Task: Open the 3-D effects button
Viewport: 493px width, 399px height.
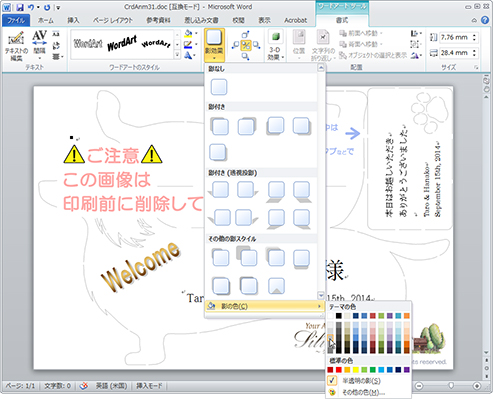Action: pos(276,45)
